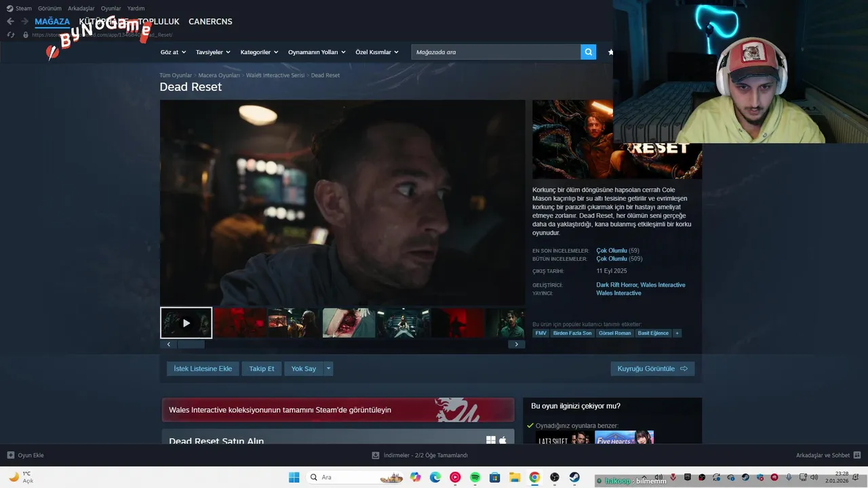Click Kuyruğu Görüntüle button

[x=652, y=369]
